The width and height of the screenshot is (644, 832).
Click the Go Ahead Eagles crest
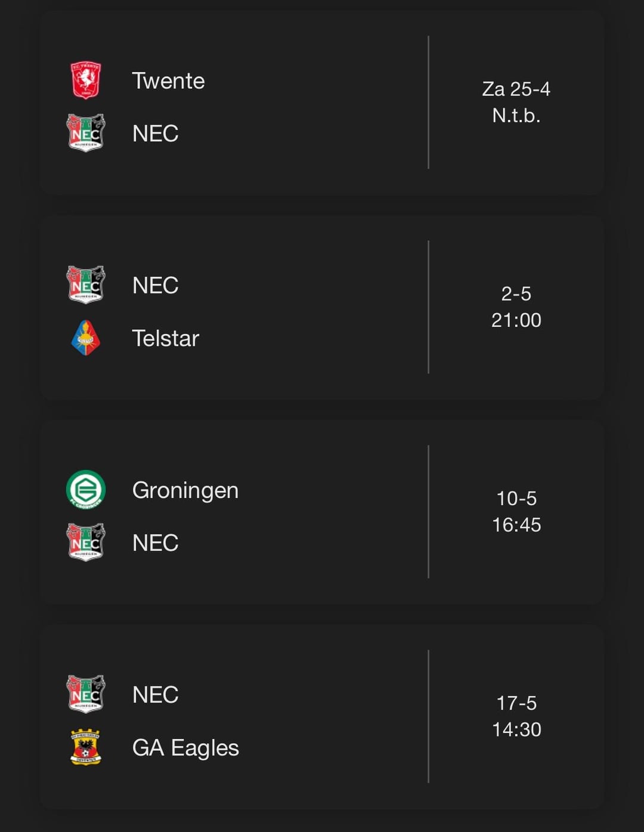pyautogui.click(x=85, y=747)
